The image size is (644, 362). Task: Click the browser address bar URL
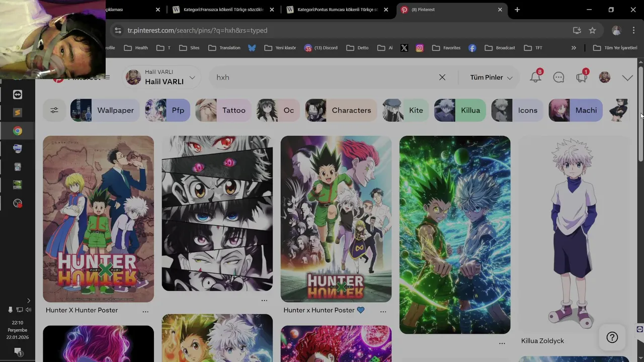pos(197,30)
